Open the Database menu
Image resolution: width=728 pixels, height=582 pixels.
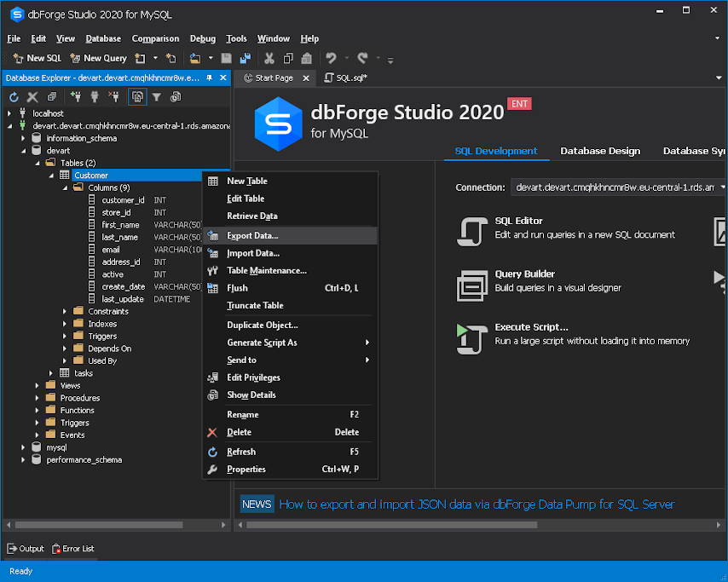click(103, 38)
